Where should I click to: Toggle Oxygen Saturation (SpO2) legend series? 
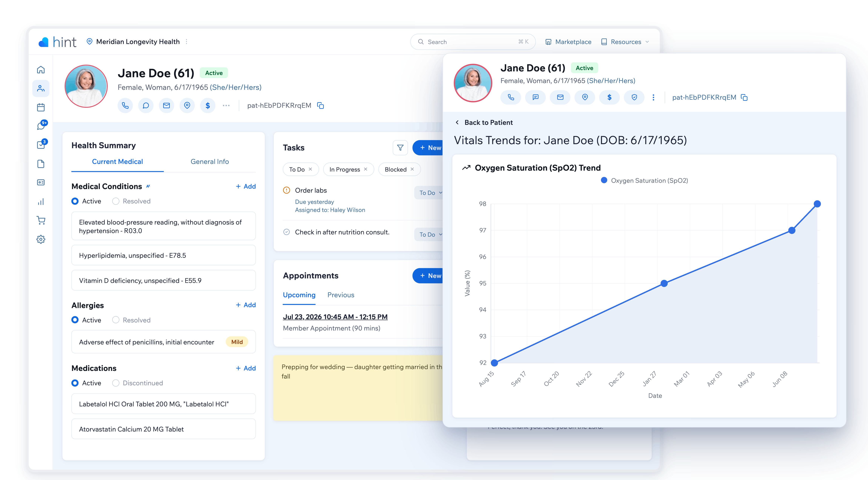click(644, 181)
